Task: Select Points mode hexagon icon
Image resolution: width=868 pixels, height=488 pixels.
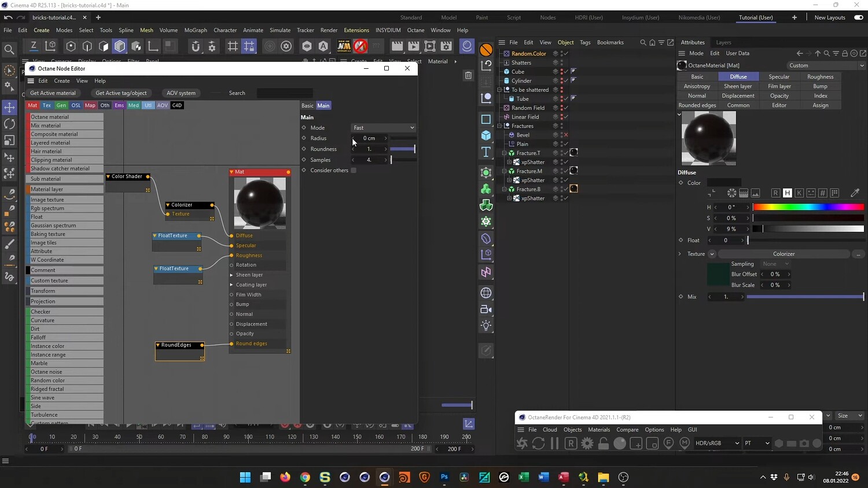Action: pyautogui.click(x=71, y=46)
